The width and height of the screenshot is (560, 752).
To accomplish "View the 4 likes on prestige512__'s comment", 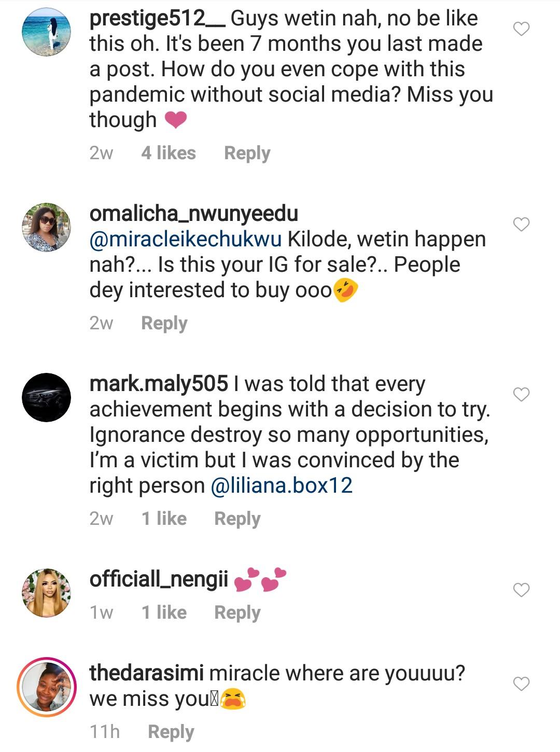I will (x=169, y=154).
